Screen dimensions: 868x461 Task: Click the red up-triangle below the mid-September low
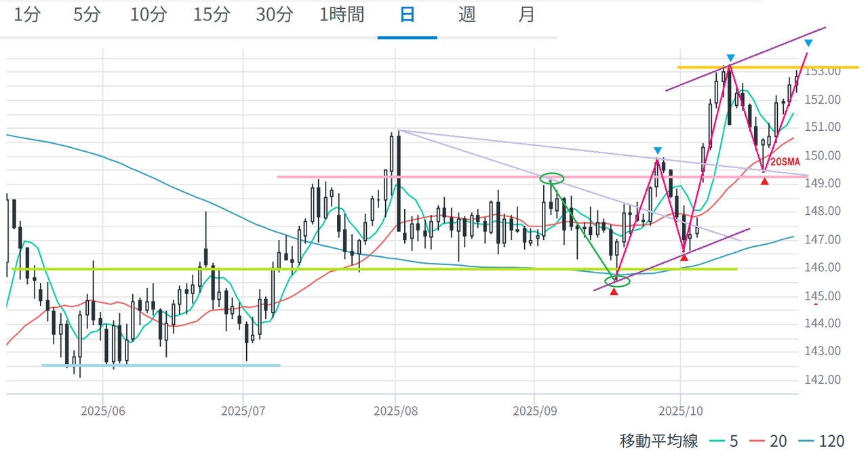coord(614,292)
